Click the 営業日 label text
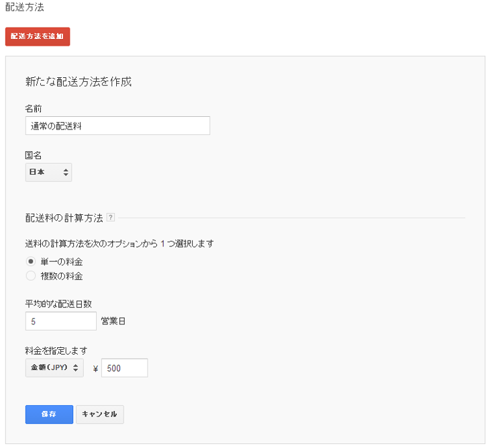The width and height of the screenshot is (490, 448). pos(113,321)
